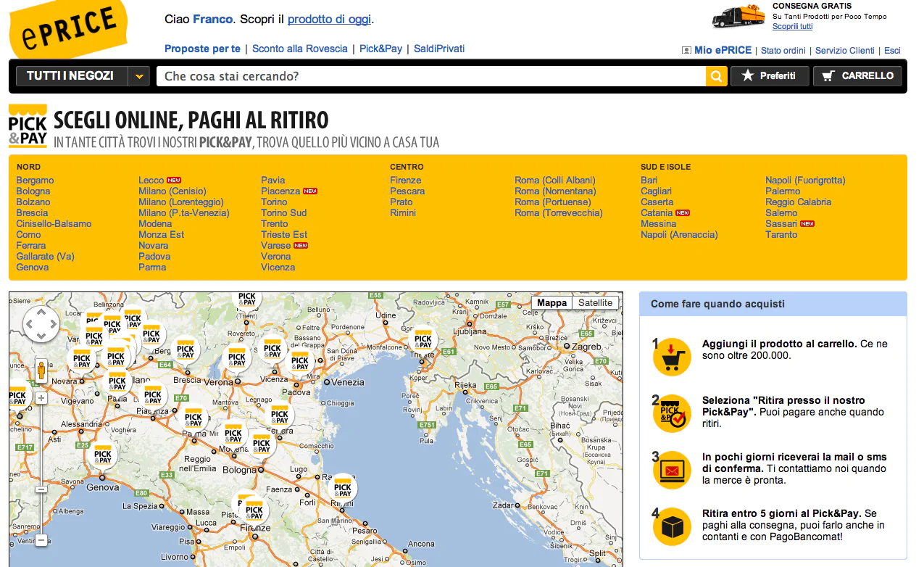
Task: Choose Roma (Torrevecchia) store
Action: (558, 213)
